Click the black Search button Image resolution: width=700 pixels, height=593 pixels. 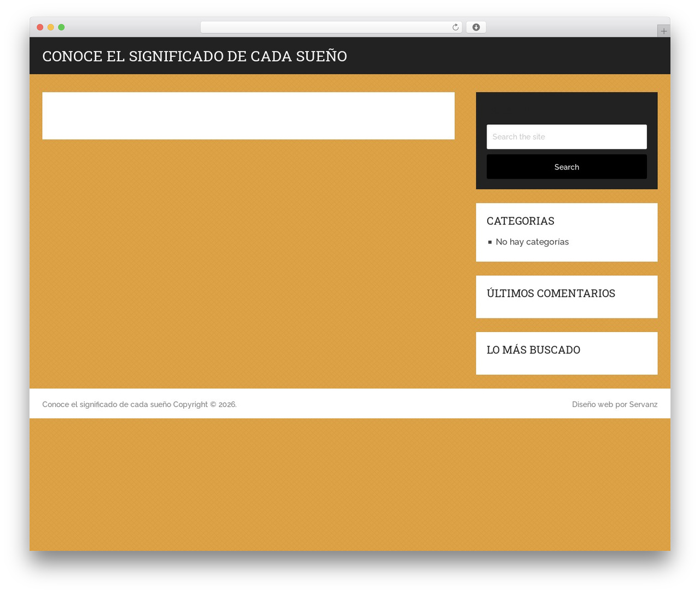click(x=567, y=167)
